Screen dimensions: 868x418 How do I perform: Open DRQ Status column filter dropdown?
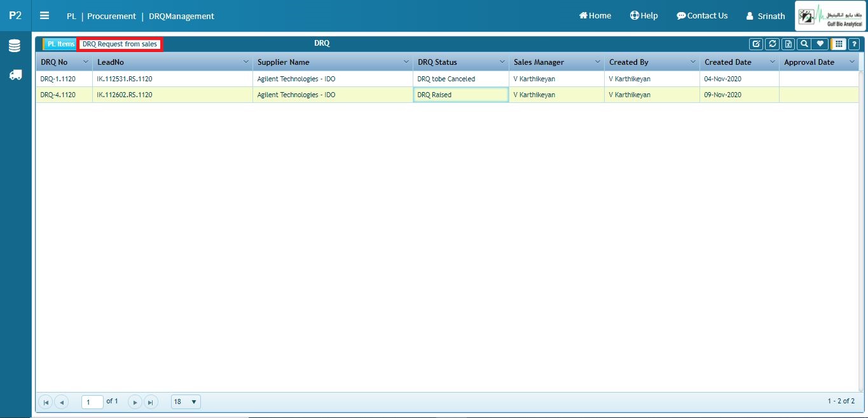[502, 62]
